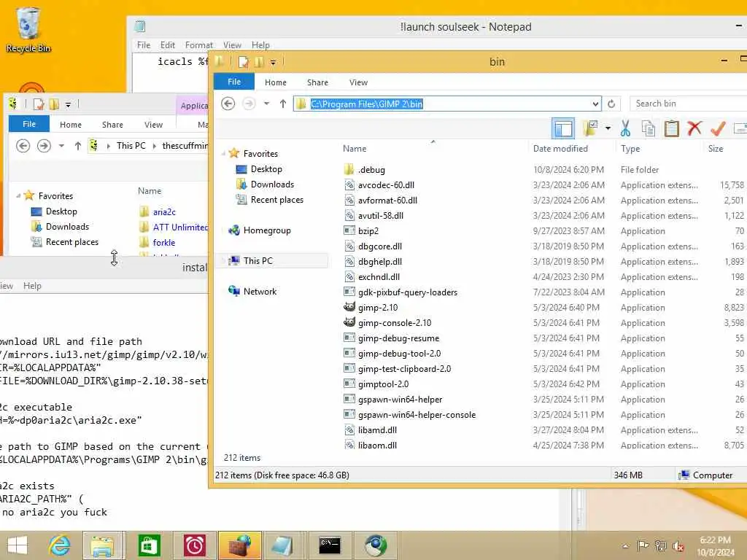Click the red X Delete icon

pyautogui.click(x=694, y=128)
